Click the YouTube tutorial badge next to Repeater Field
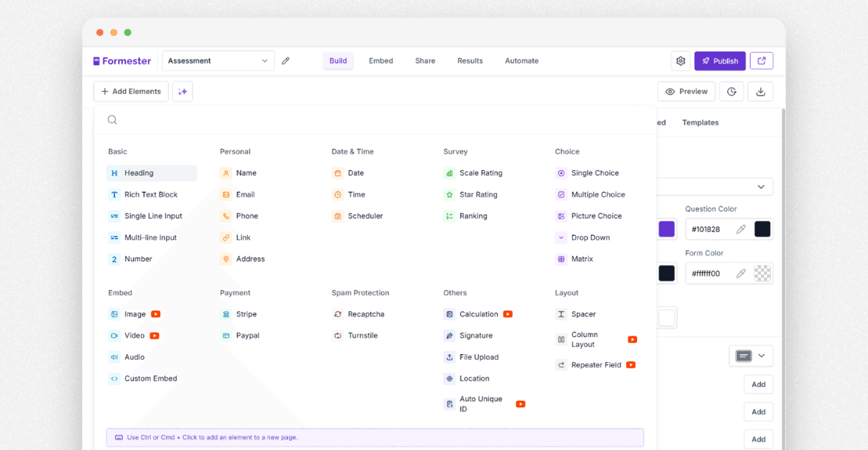Screen dimensions: 868x450 630,364
